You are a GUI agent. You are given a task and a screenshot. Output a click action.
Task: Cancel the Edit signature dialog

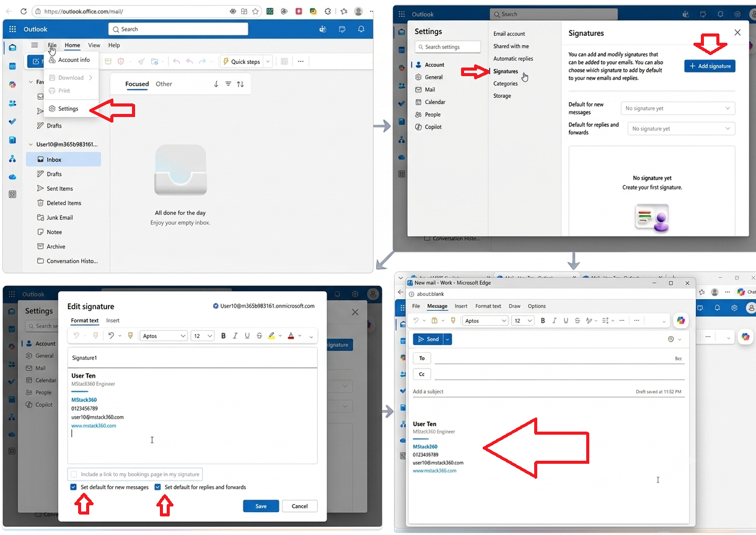300,506
